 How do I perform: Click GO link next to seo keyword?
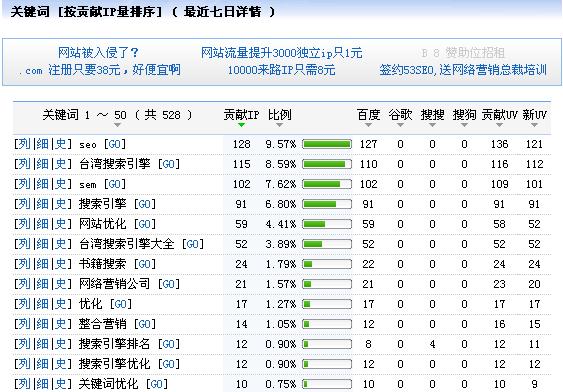click(115, 144)
